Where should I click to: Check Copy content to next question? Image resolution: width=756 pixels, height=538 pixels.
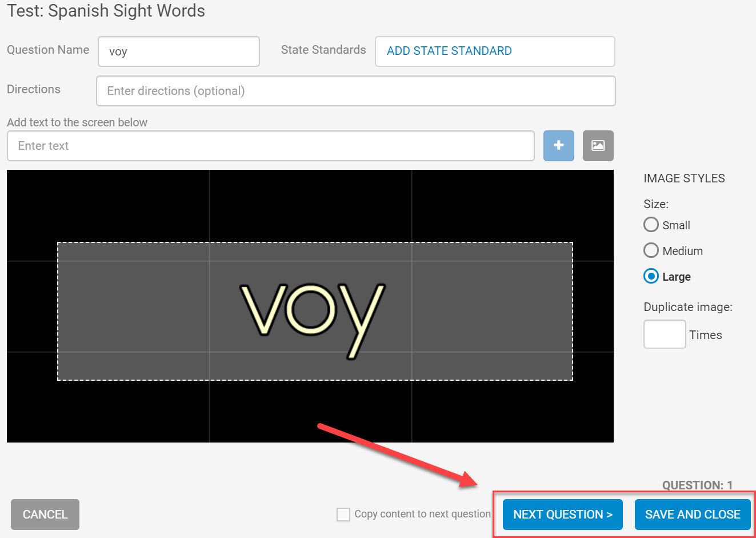point(343,515)
